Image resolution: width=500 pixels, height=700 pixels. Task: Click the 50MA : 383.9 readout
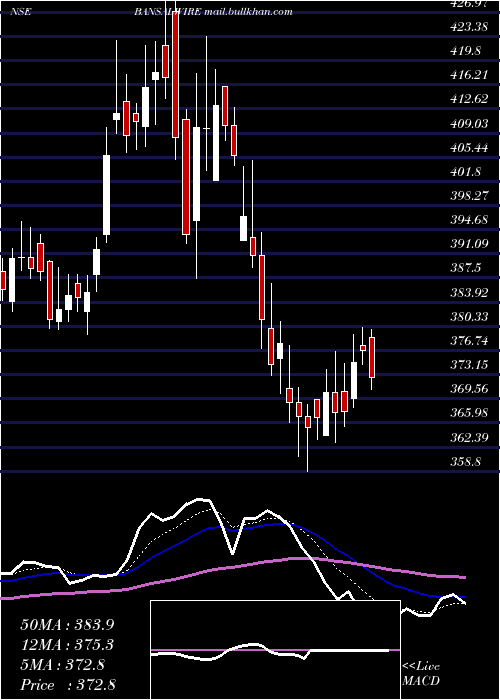point(67,625)
